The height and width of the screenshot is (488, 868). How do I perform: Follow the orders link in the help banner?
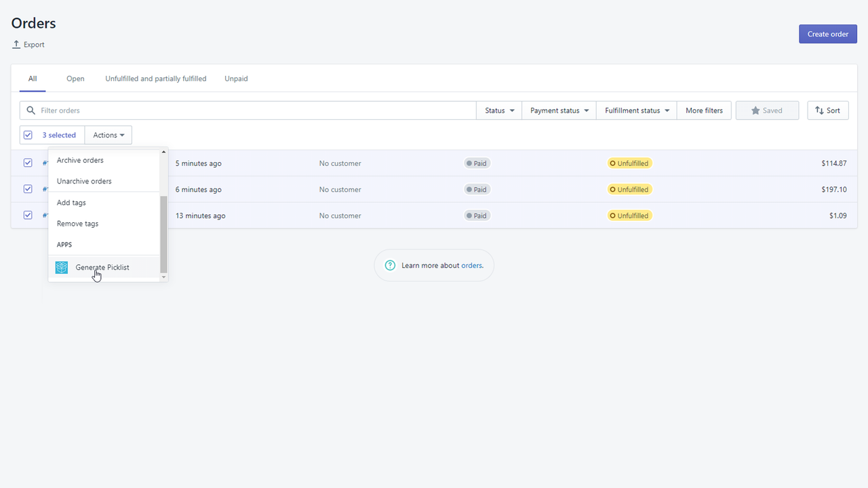click(x=471, y=265)
